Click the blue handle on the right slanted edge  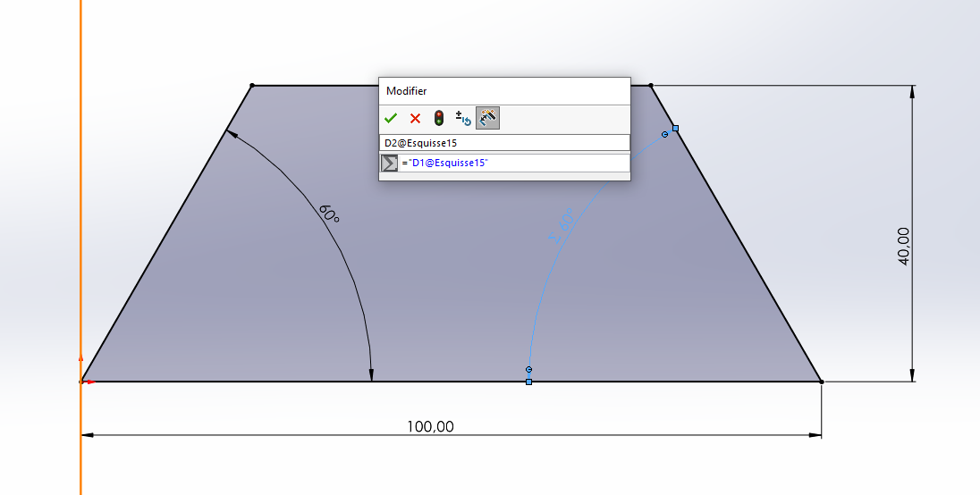[675, 129]
